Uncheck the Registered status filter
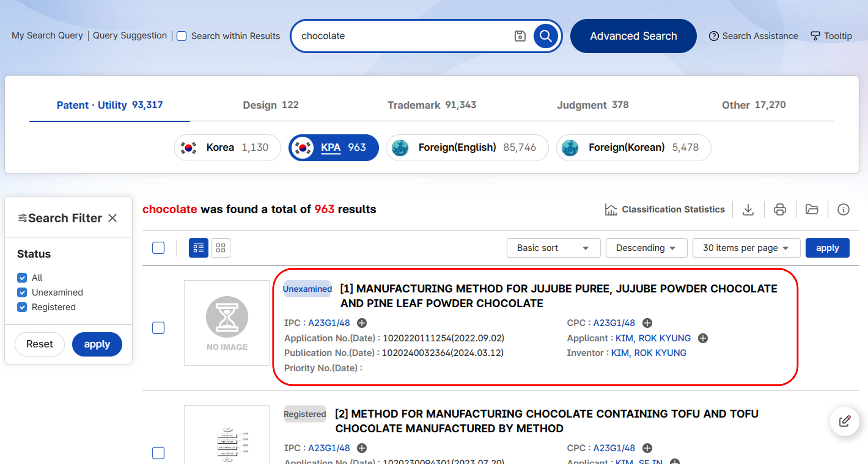This screenshot has height=464, width=868. (x=22, y=307)
